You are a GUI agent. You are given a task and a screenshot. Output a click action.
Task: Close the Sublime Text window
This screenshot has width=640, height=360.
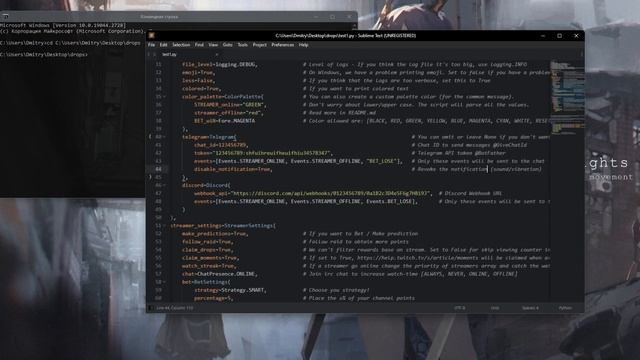point(576,36)
